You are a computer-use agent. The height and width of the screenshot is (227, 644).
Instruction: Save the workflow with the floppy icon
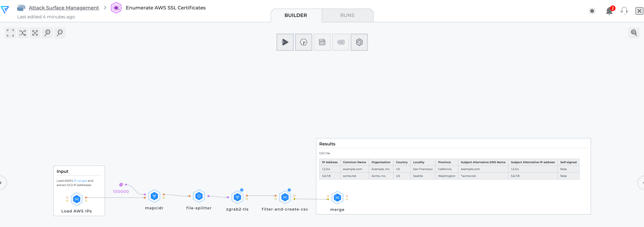pos(322,42)
